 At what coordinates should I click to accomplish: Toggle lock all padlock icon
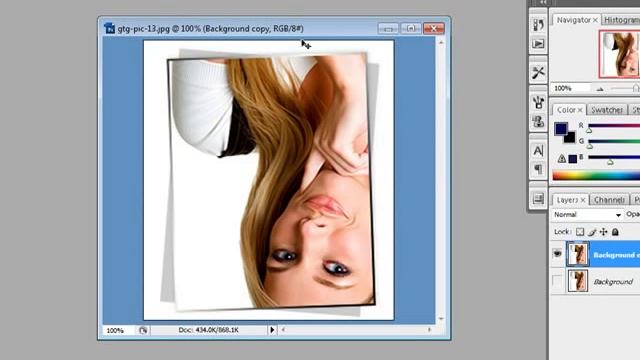[615, 232]
